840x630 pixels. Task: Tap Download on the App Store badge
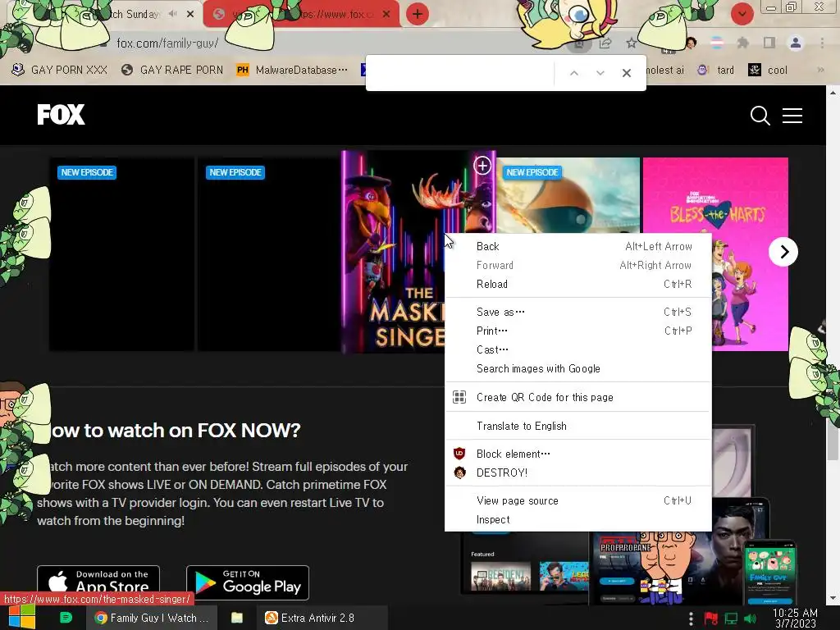click(x=98, y=581)
